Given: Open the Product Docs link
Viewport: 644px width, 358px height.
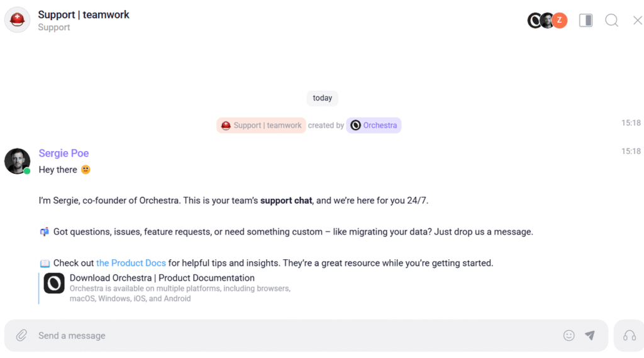Looking at the screenshot, I should [x=131, y=263].
